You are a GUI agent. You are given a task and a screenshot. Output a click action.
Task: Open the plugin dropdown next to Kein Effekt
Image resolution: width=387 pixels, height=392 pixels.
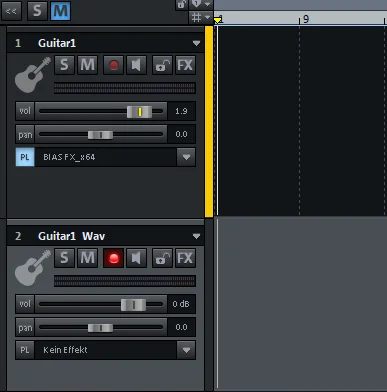click(x=186, y=350)
